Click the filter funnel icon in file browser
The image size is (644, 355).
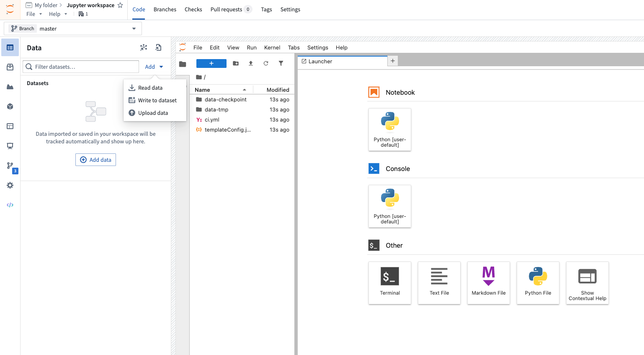coord(281,63)
